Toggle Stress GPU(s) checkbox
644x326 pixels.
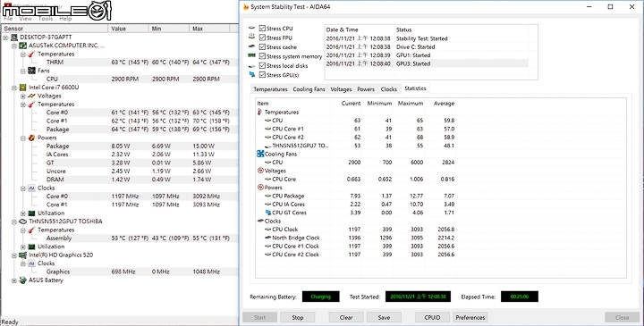[262, 75]
